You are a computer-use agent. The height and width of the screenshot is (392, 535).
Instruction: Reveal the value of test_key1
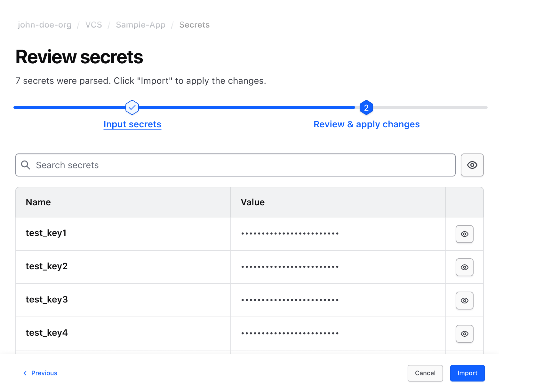point(464,234)
